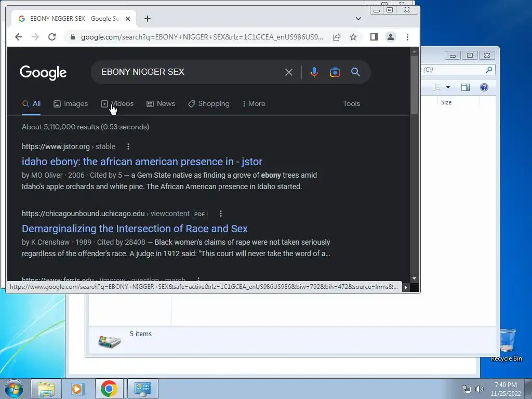532x399 pixels.
Task: Launch Windows Media Player from the taskbar
Action: [77, 389]
